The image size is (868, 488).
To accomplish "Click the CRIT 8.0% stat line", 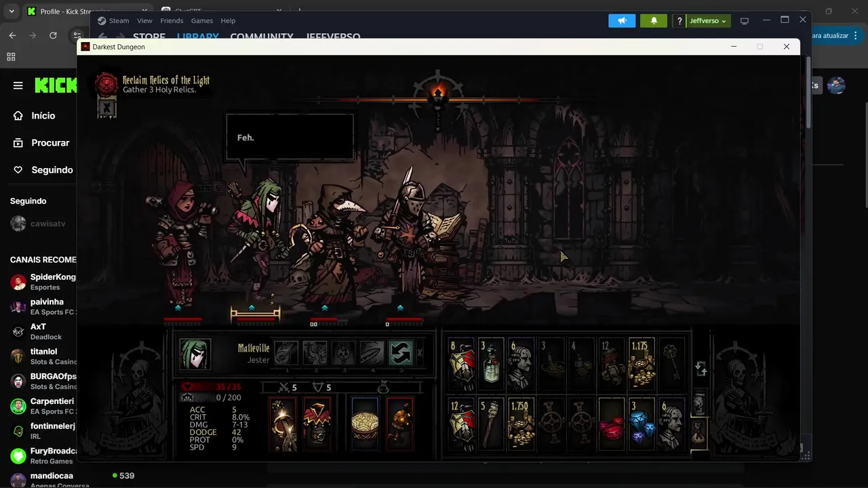I will tap(219, 418).
